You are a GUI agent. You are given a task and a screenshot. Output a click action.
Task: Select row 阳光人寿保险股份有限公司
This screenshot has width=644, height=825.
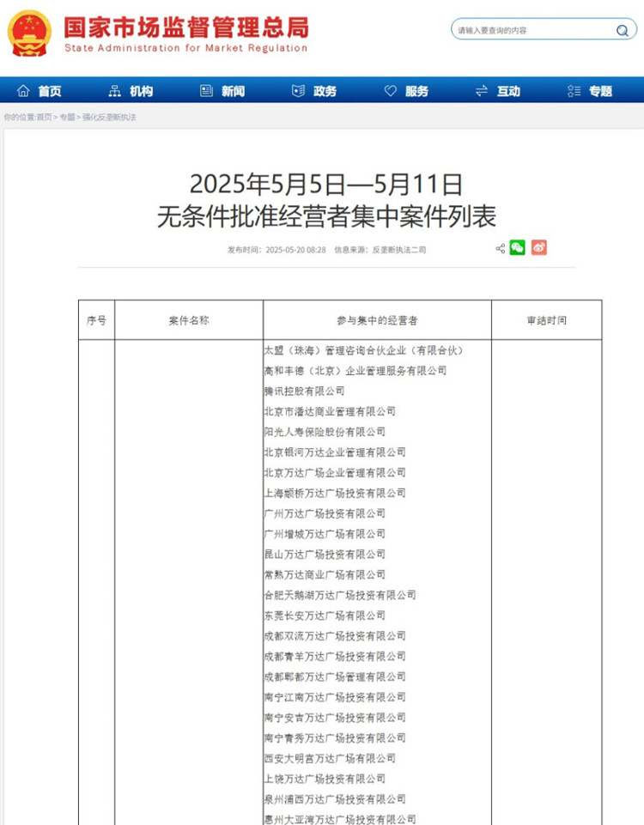[x=325, y=432]
